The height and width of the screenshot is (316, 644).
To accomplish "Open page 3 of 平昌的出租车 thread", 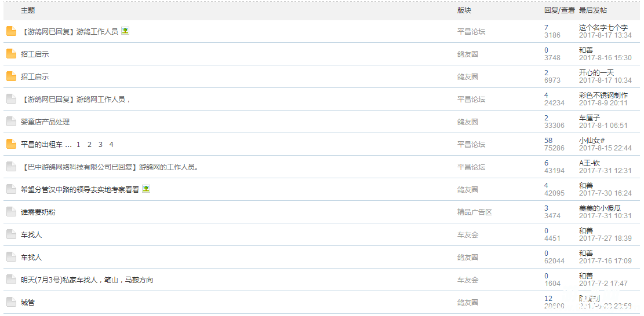I will (100, 145).
